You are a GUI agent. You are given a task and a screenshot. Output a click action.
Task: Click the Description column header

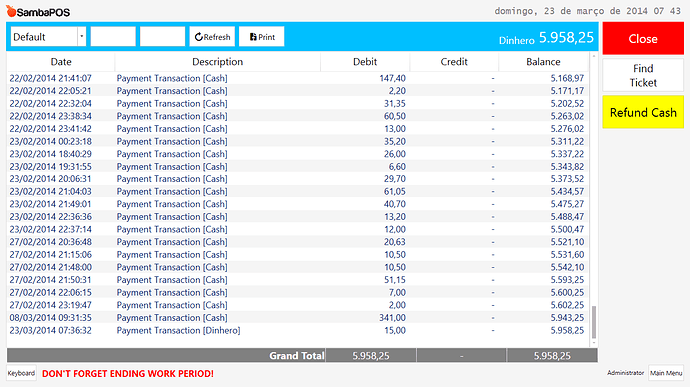pyautogui.click(x=217, y=62)
